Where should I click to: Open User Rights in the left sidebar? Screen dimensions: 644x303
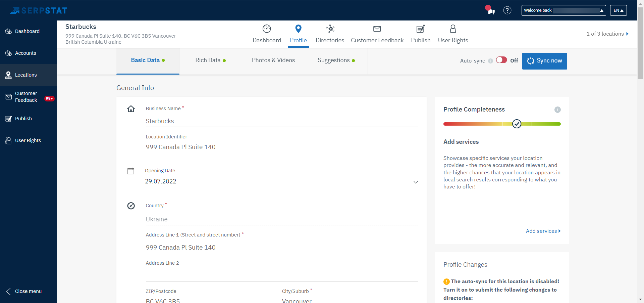[29, 140]
